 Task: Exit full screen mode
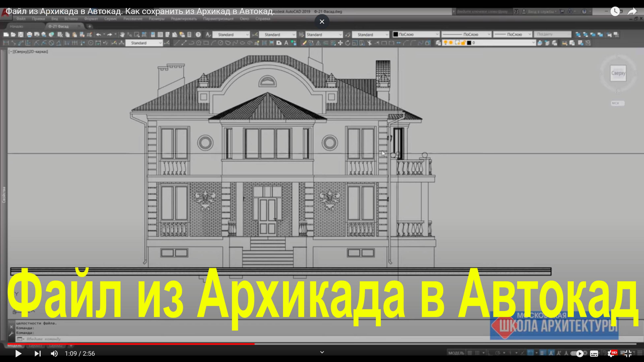628,354
